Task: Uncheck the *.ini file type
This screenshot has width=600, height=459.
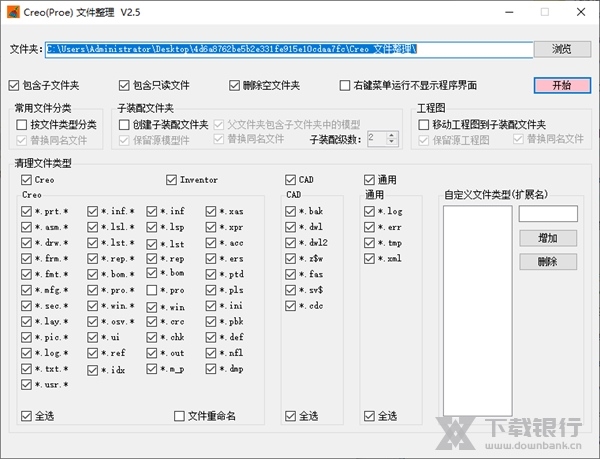Action: coord(211,306)
